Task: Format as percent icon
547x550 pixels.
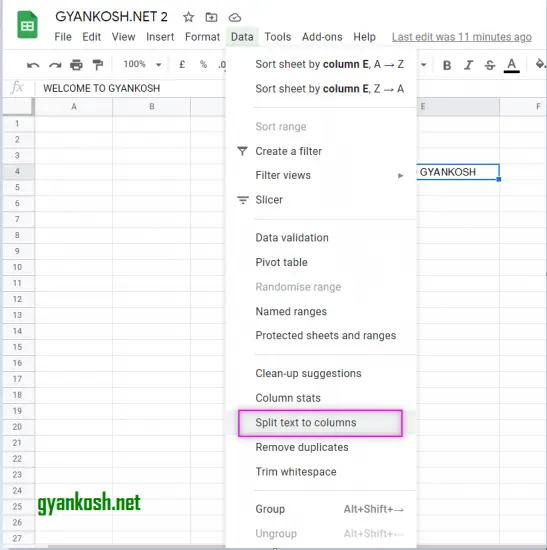Action: pyautogui.click(x=203, y=64)
